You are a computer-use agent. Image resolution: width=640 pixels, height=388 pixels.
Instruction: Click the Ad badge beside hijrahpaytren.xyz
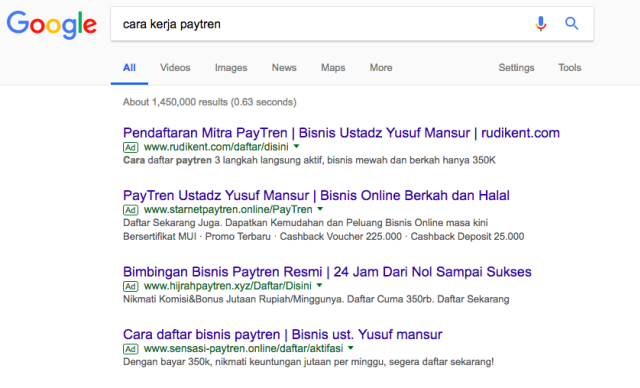131,286
